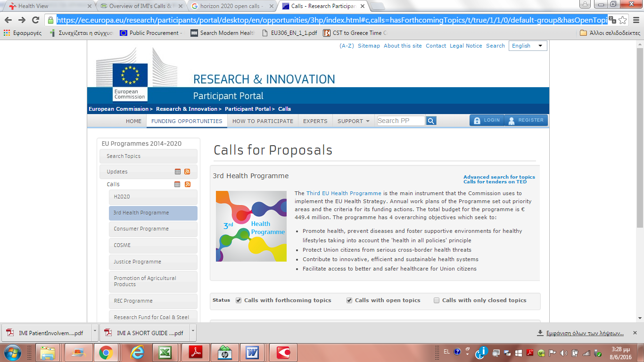Open the Sitemap link
Viewport: 644px width, 362px height.
(x=369, y=46)
